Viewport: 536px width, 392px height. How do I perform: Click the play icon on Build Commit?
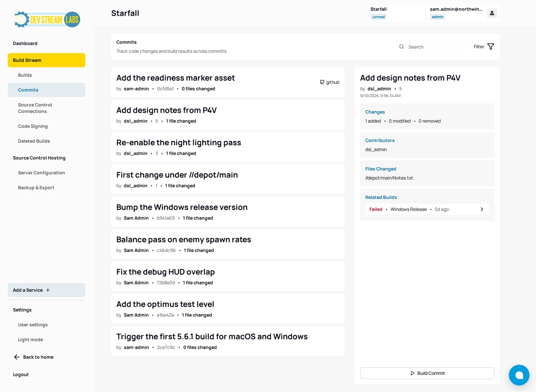click(x=412, y=373)
